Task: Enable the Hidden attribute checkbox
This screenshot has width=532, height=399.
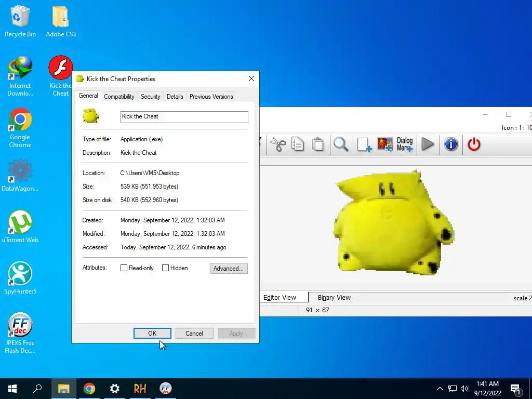Action: [165, 268]
